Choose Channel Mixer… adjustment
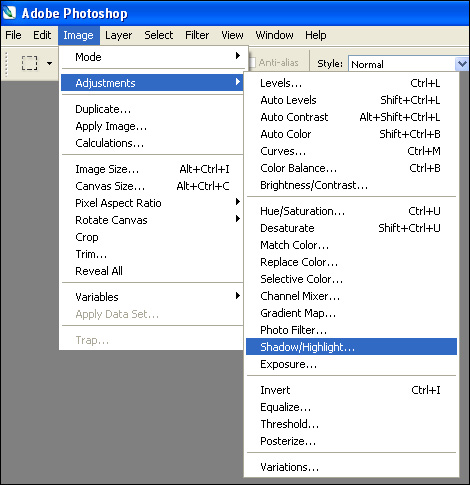The image size is (470, 485). tap(351, 296)
